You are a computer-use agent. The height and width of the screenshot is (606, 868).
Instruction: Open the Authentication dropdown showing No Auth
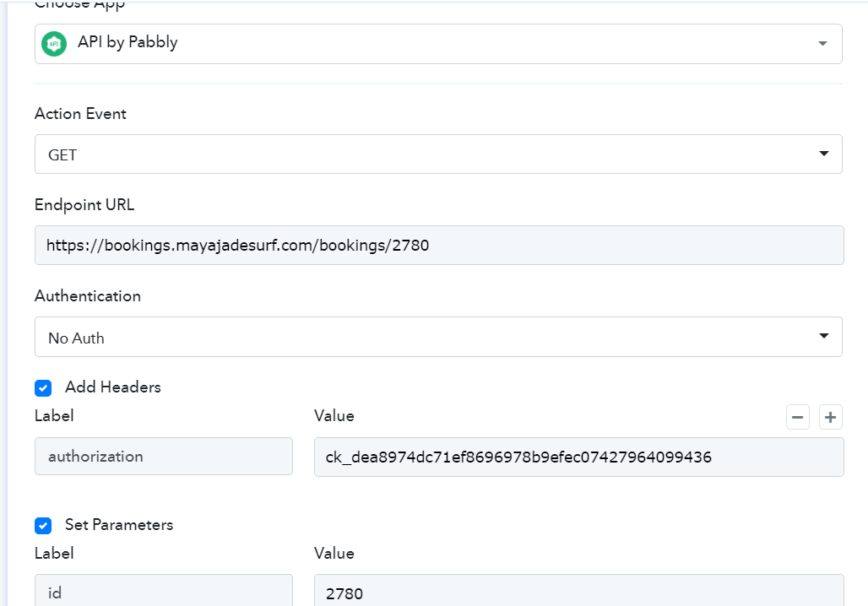click(x=437, y=338)
